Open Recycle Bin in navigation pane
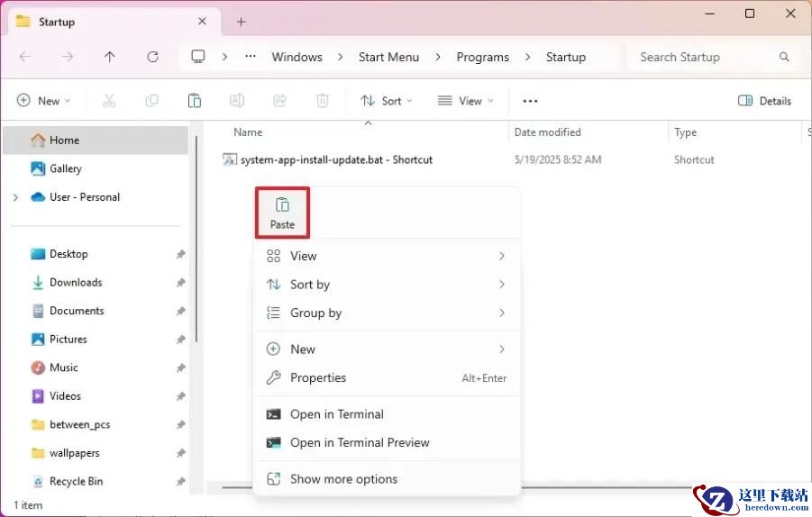The image size is (812, 517). click(96, 482)
